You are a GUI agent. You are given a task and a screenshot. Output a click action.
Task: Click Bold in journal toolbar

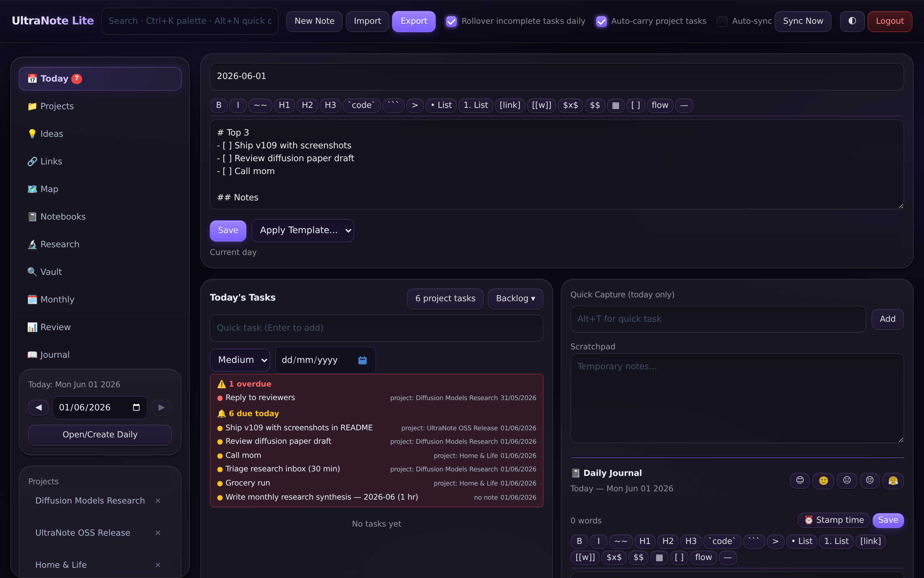click(x=579, y=541)
